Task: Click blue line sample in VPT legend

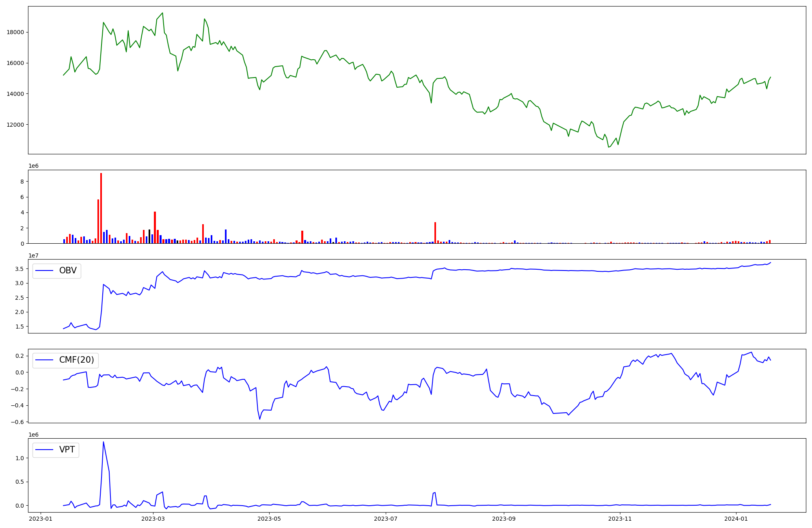Action: 45,450
